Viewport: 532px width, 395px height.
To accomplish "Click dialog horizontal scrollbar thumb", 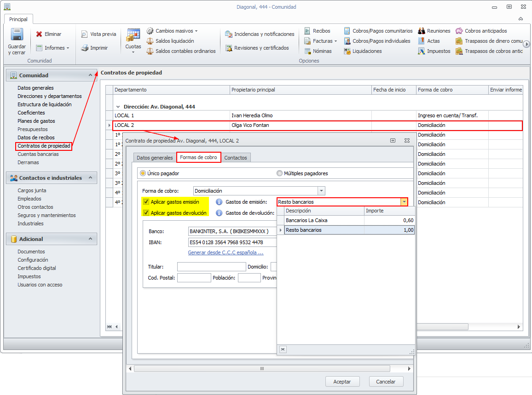I will [262, 368].
